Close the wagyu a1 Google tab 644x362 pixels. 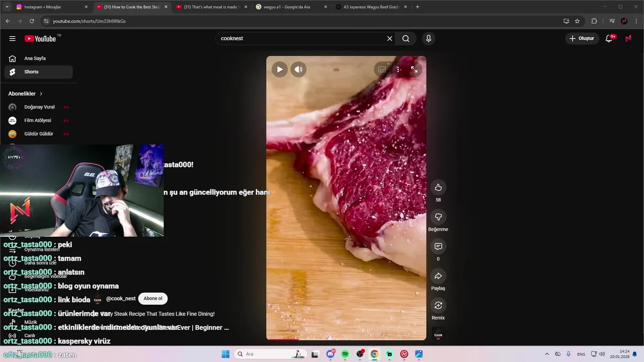click(326, 7)
